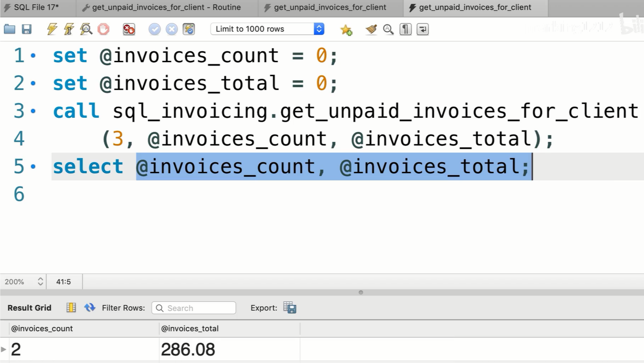The height and width of the screenshot is (363, 644).
Task: Select result row arrow marker
Action: (3, 350)
